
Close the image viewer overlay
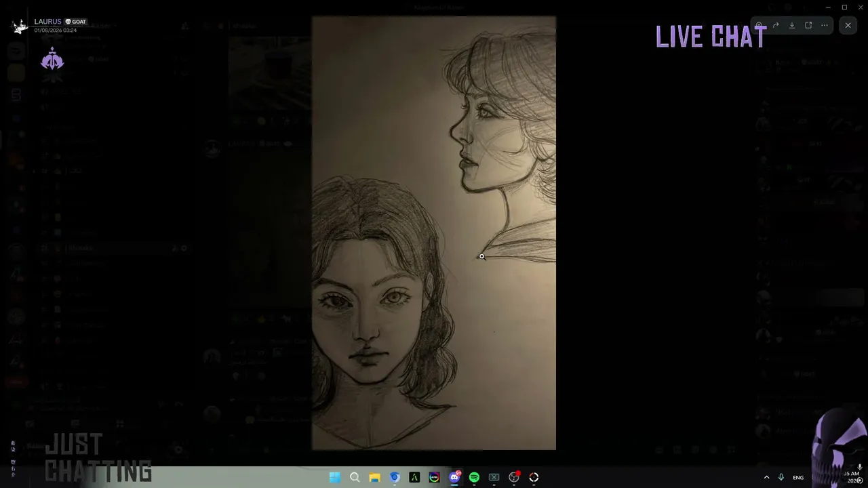coord(848,26)
